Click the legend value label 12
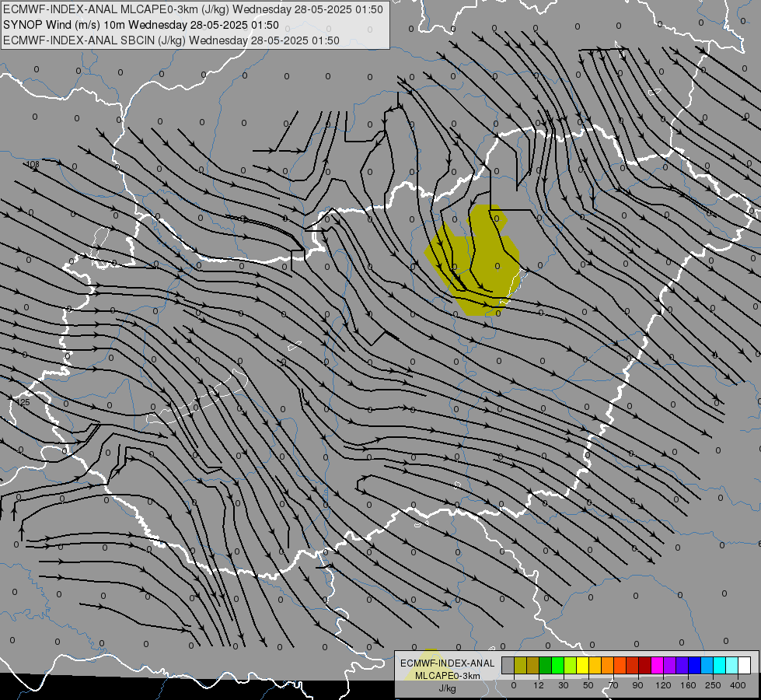The image size is (761, 700). point(539,685)
